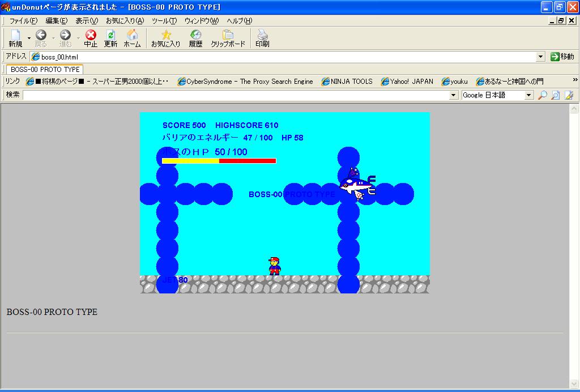Viewport: 580px width, 392px height.
Task: Open the youku bookmark
Action: click(455, 82)
